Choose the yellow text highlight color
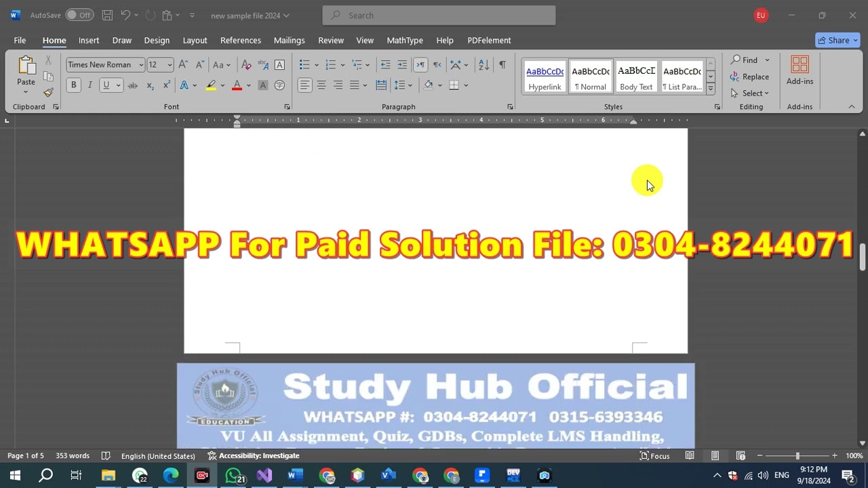 (x=211, y=85)
